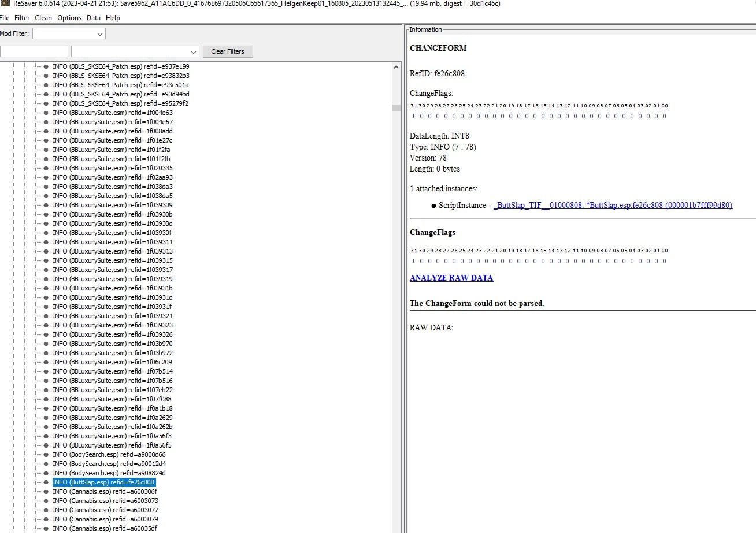
Task: Click the node icon for refid=1f039311
Action: 46,242
